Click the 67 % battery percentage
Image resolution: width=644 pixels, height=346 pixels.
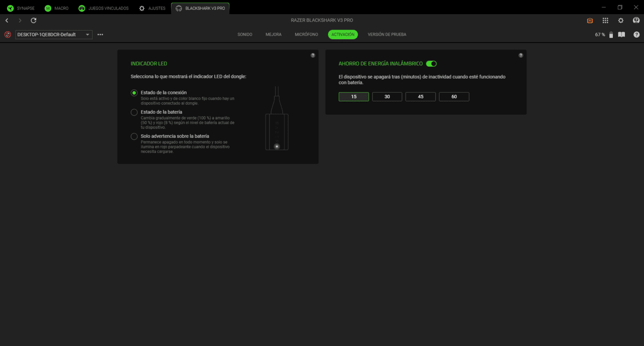coord(600,35)
